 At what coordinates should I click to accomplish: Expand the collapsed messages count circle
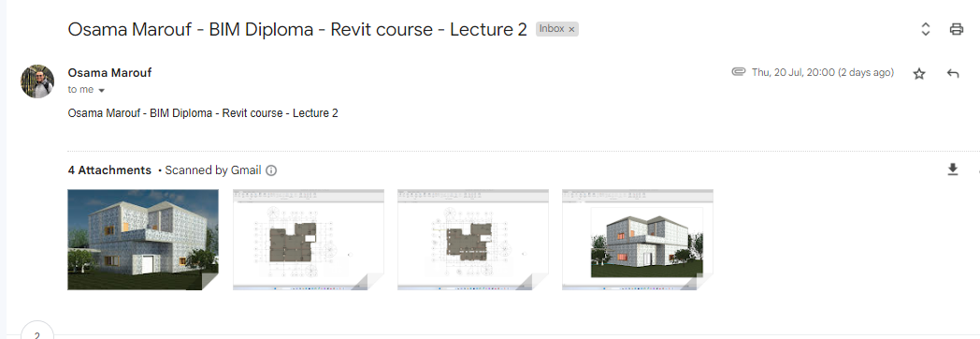pos(36,331)
